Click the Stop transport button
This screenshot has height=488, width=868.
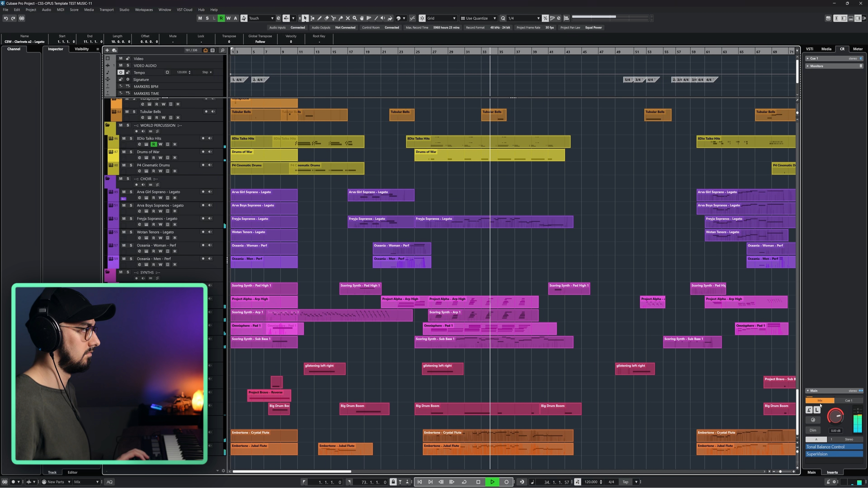point(478,482)
